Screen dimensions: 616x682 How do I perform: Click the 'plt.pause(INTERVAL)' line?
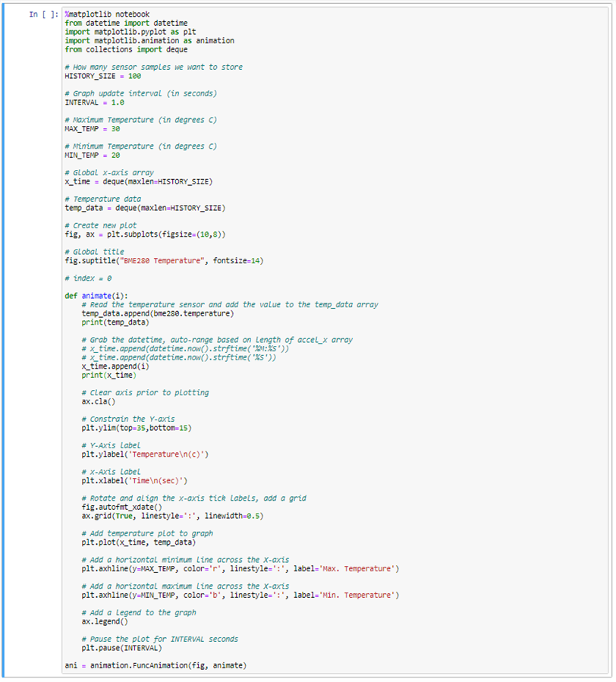tap(122, 648)
